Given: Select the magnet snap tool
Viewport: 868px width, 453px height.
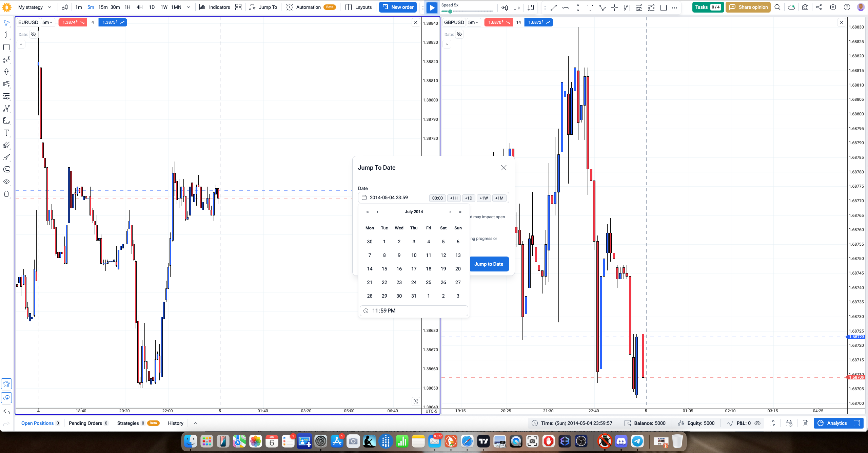Looking at the screenshot, I should pyautogui.click(x=6, y=169).
